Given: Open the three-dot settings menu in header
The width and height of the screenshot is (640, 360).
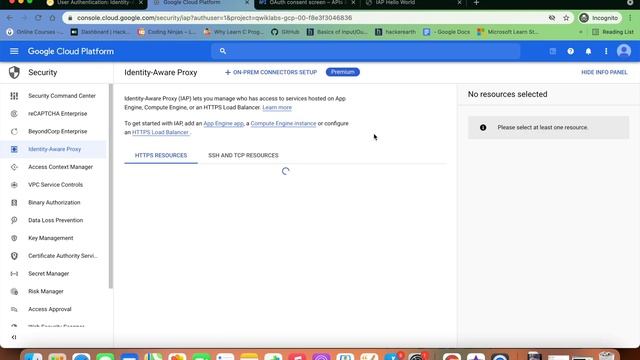Looking at the screenshot, I should click(x=606, y=51).
